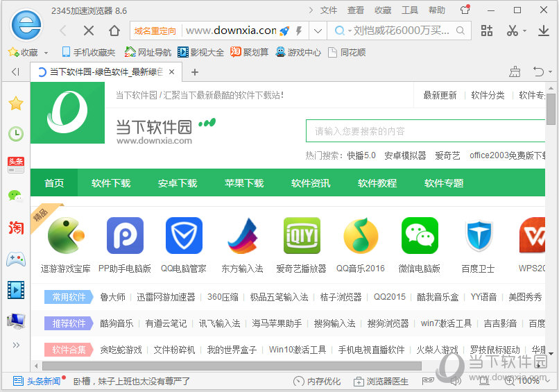Image resolution: width=559 pixels, height=392 pixels.
Task: Expand more sidebar items chevron
Action: click(x=16, y=346)
